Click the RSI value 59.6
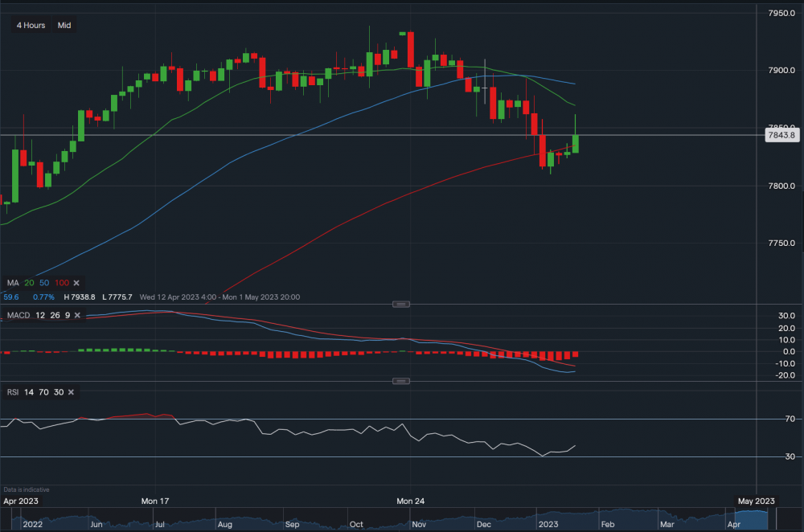This screenshot has height=532, width=804. (10, 297)
